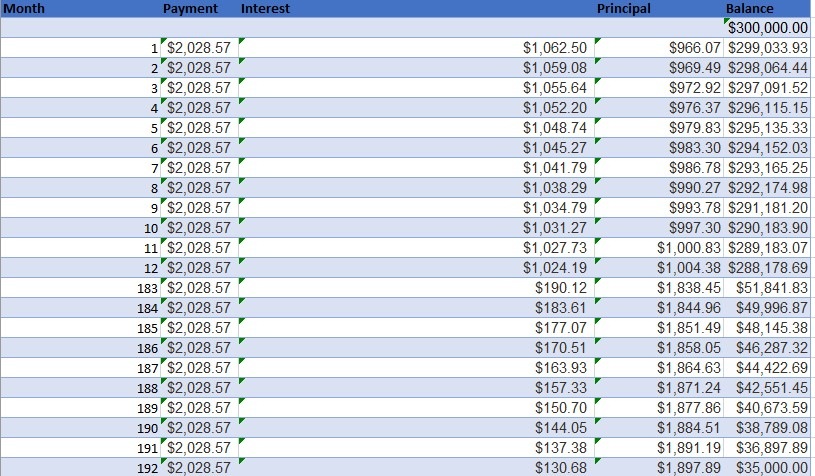Select principal $983.30
The width and height of the screenshot is (815, 476).
tap(659, 148)
